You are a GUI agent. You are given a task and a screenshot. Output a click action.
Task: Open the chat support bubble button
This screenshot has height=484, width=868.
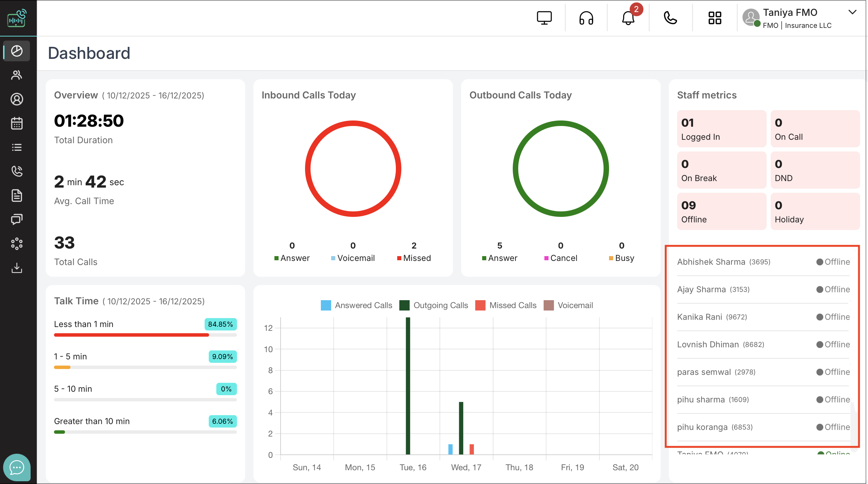(17, 467)
